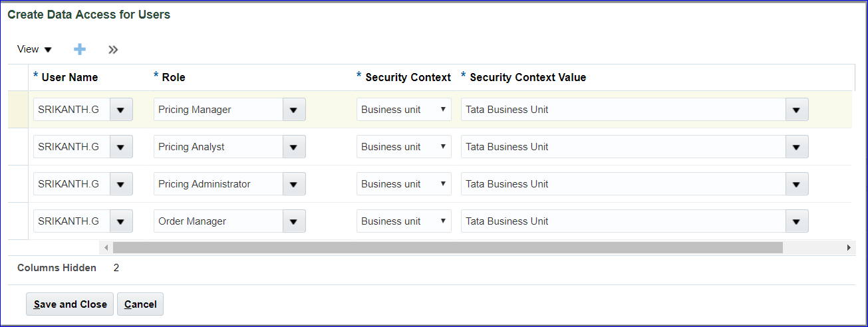The width and height of the screenshot is (868, 327).
Task: Expand Role dropdown for Order Manager
Action: point(294,221)
